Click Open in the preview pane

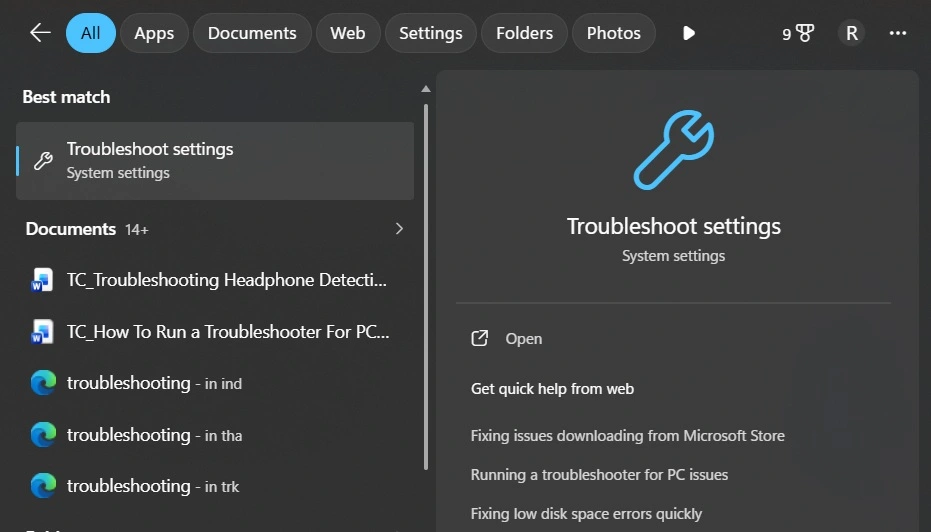(x=524, y=338)
